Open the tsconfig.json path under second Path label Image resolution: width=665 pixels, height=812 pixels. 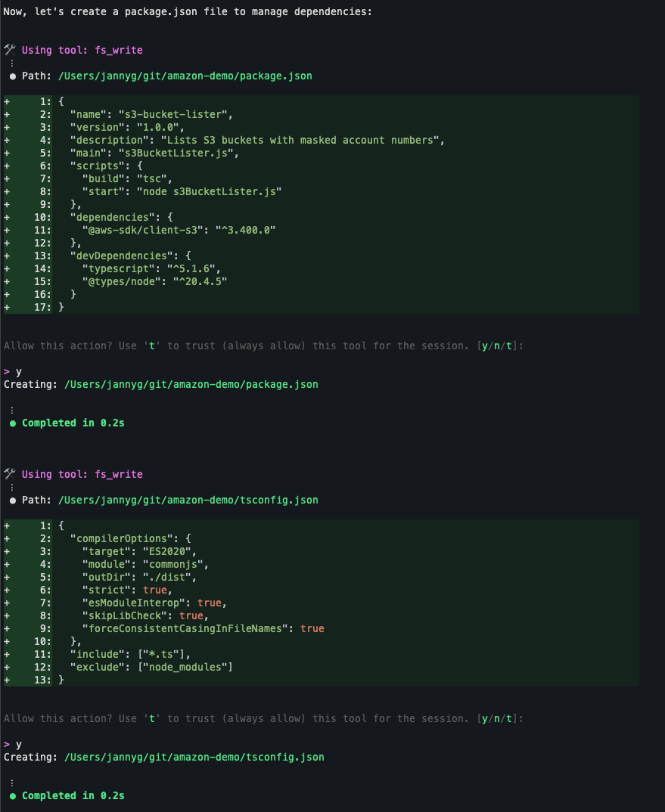point(188,501)
